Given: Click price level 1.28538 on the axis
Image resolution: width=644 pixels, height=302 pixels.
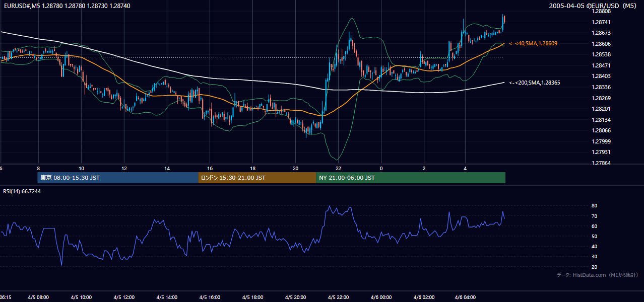Looking at the screenshot, I should coord(601,54).
